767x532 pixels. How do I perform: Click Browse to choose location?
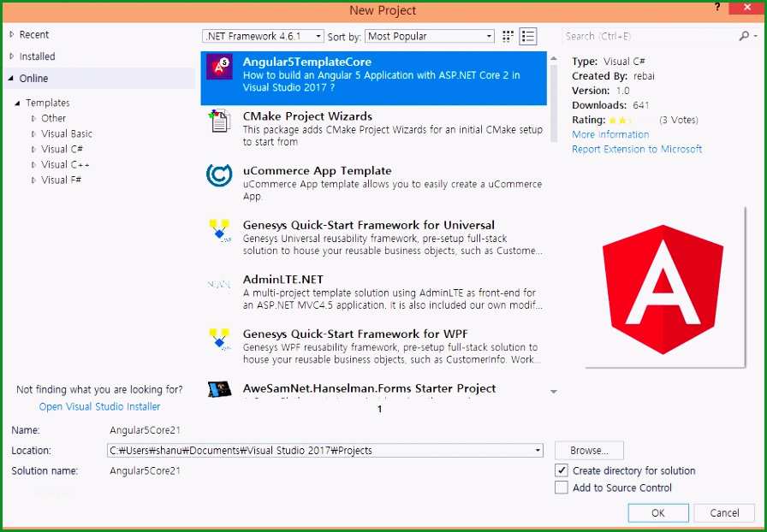point(589,451)
